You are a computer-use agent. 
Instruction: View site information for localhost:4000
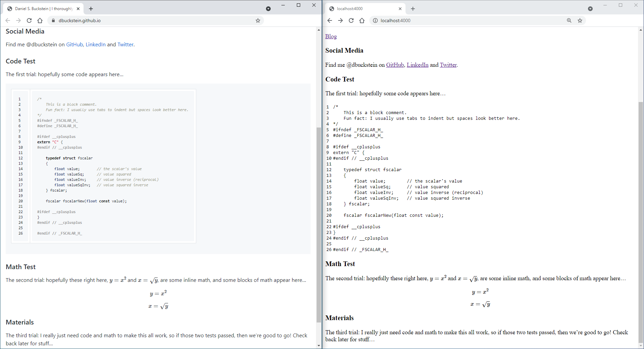[x=375, y=20]
